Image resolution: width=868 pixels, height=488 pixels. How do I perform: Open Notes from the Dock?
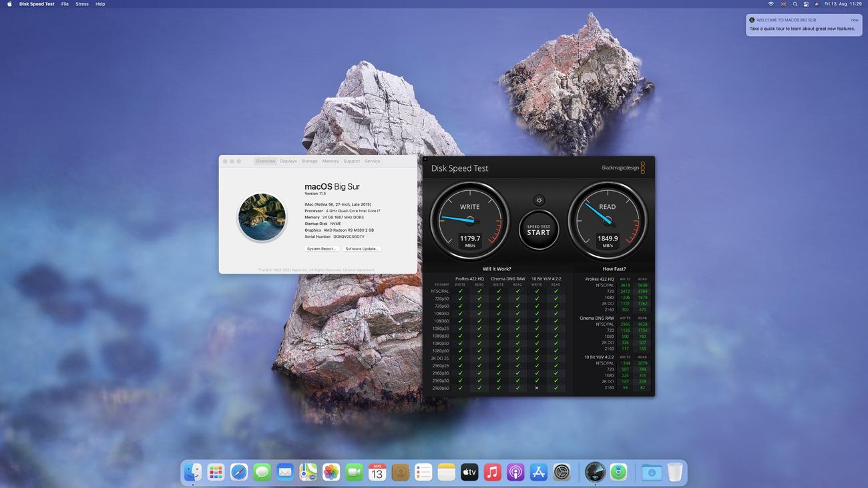click(x=446, y=473)
